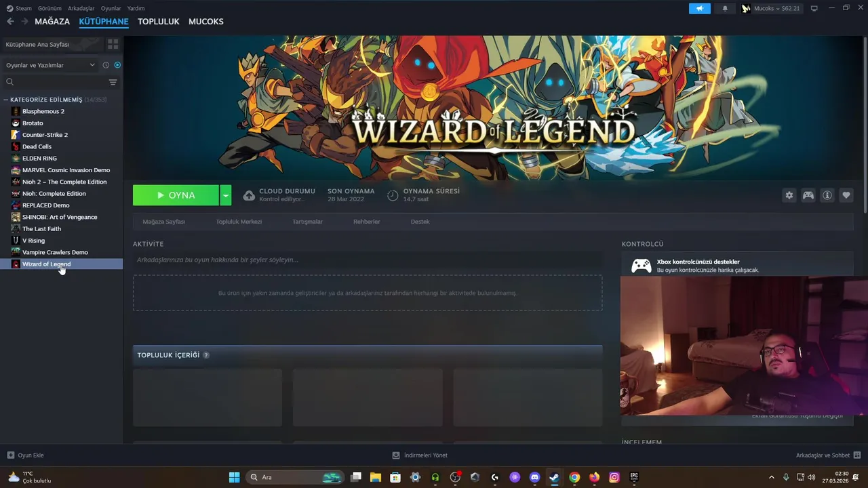
Task: Open the Windows Start menu
Action: pos(234,477)
